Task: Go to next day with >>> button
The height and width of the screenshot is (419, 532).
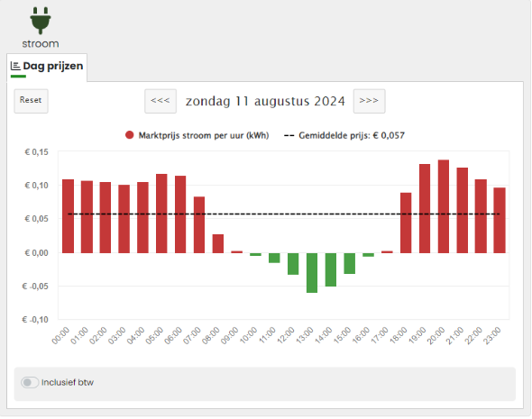Action: [369, 101]
